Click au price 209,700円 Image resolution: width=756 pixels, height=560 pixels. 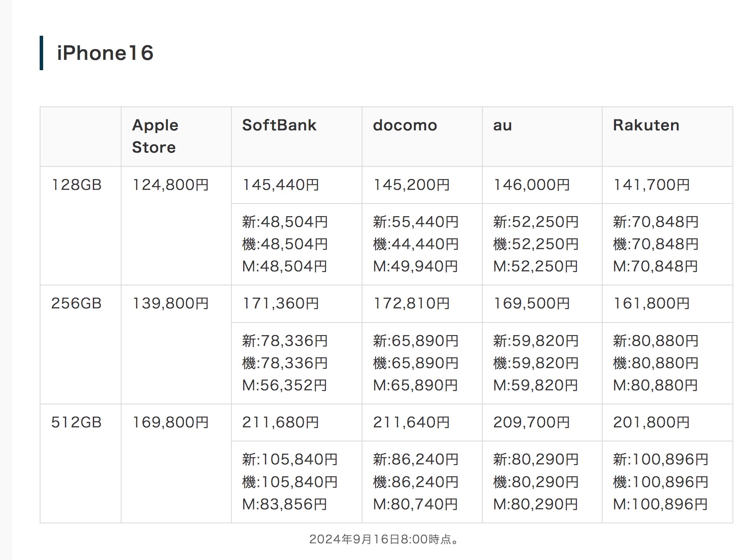pyautogui.click(x=532, y=422)
